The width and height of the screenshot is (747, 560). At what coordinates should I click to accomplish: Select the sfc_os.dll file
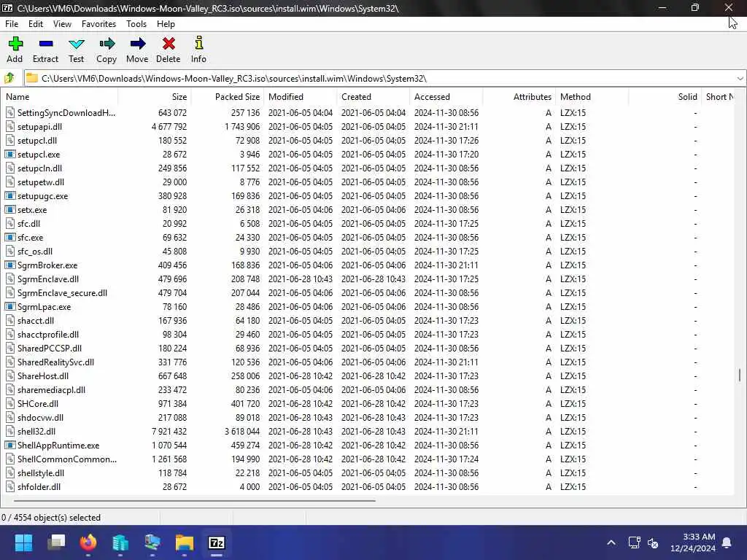point(35,251)
